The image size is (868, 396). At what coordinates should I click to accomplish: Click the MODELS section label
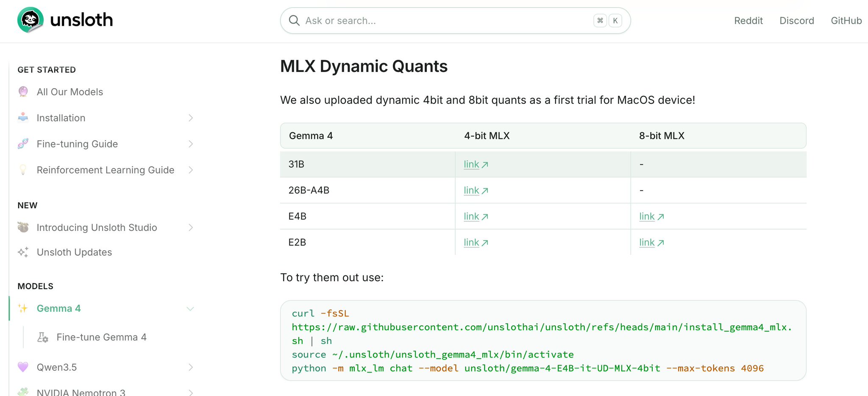pyautogui.click(x=36, y=286)
